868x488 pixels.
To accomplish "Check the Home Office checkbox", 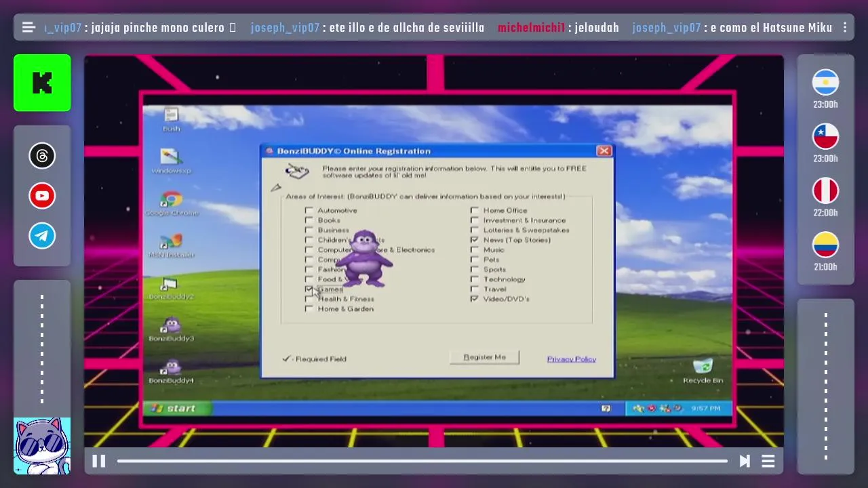I will click(x=475, y=210).
